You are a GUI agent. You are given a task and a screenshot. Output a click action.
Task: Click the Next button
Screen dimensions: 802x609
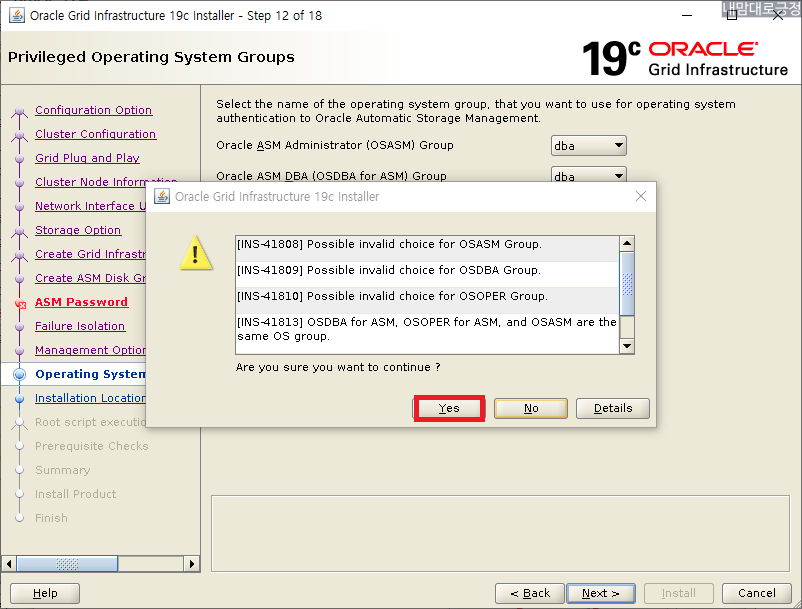pyautogui.click(x=601, y=593)
